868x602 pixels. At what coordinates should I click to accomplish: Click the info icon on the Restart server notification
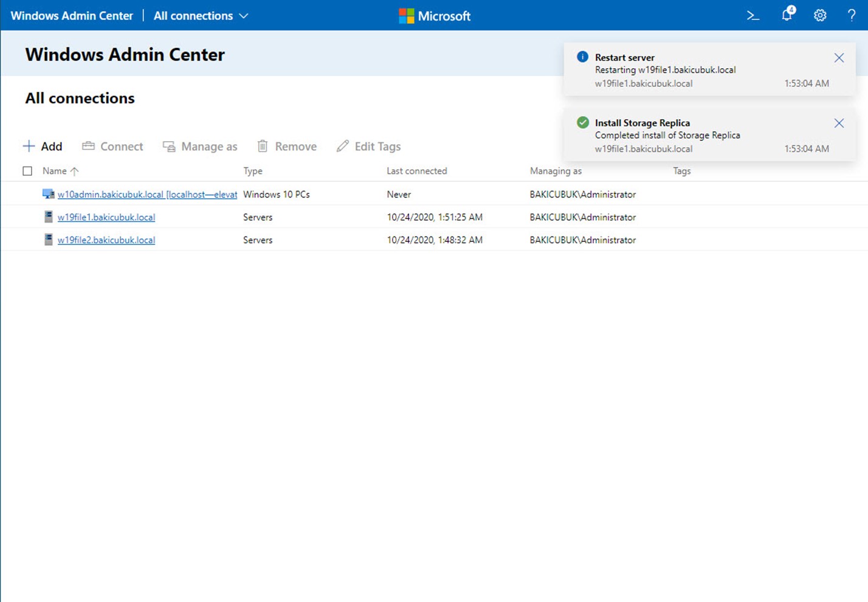pyautogui.click(x=582, y=57)
